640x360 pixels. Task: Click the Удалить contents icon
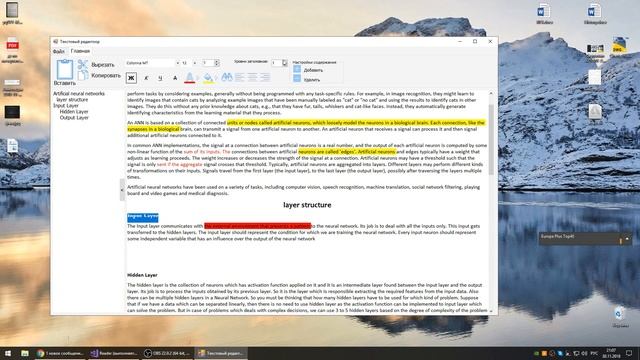(x=297, y=79)
